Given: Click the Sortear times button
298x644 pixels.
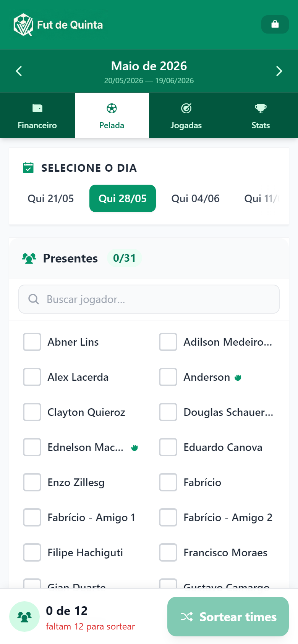Looking at the screenshot, I should [x=228, y=617].
